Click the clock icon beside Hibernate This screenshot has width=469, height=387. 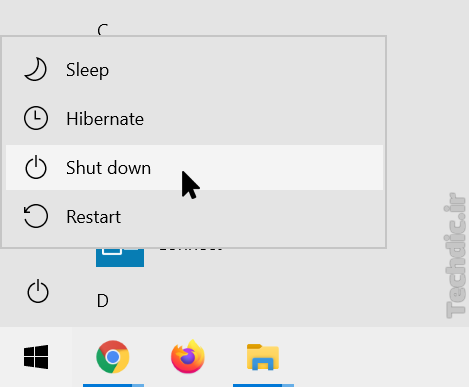click(x=36, y=118)
